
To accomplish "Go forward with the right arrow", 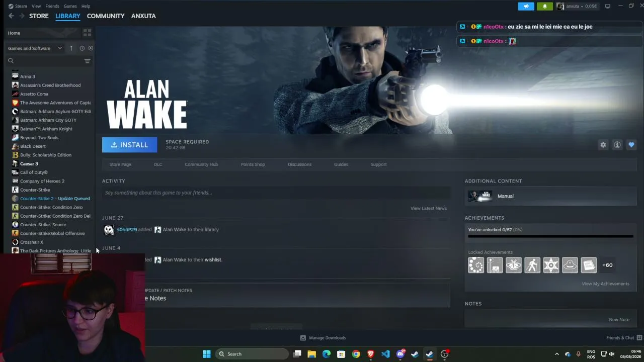I will (22, 16).
